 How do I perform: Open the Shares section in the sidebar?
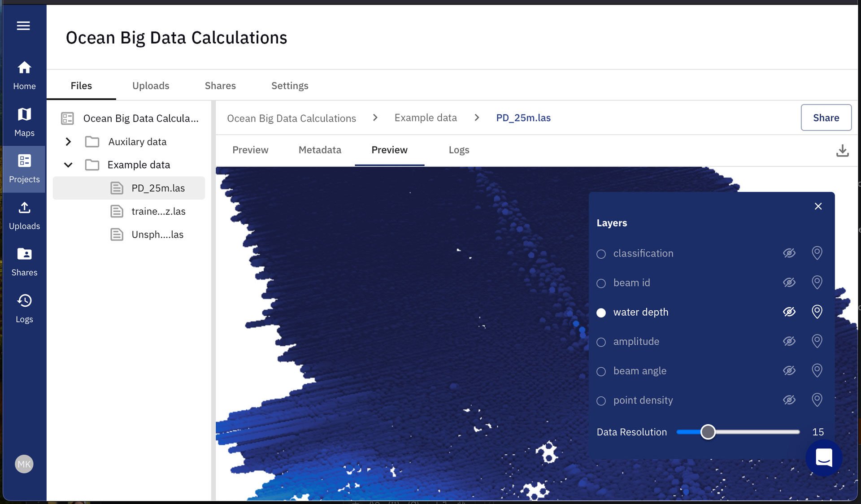pyautogui.click(x=24, y=261)
